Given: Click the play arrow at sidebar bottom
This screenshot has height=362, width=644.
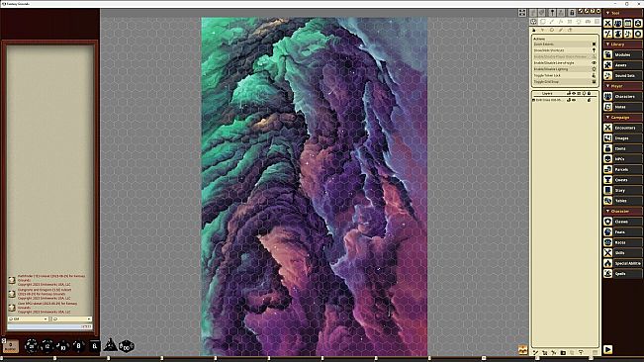Looking at the screenshot, I should coord(607,349).
